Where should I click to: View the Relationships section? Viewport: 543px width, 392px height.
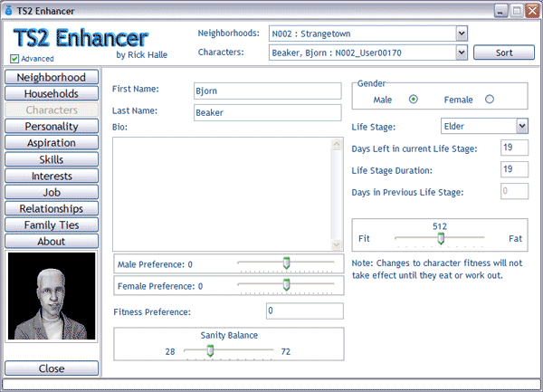tap(52, 208)
